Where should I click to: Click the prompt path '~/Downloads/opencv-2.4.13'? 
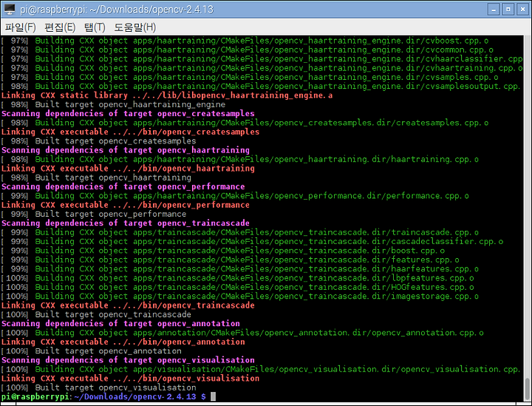point(135,397)
